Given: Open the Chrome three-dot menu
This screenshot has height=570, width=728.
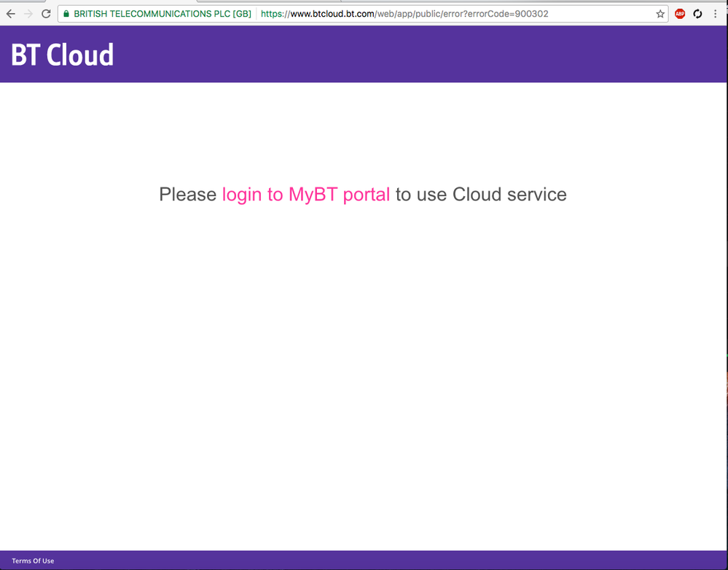Looking at the screenshot, I should pos(715,14).
